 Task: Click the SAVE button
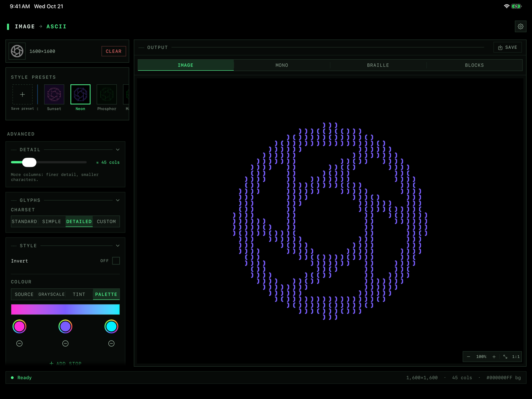508,47
